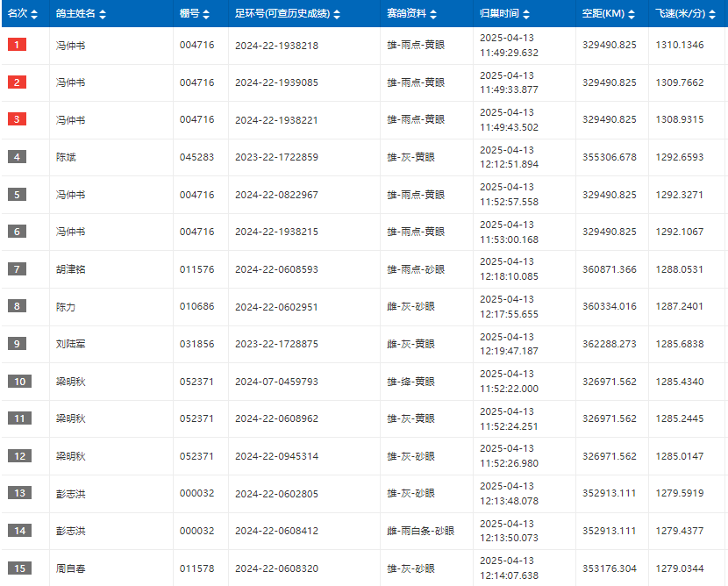Click owner name 陈斌 in row 4
The image size is (728, 586).
pyautogui.click(x=66, y=157)
